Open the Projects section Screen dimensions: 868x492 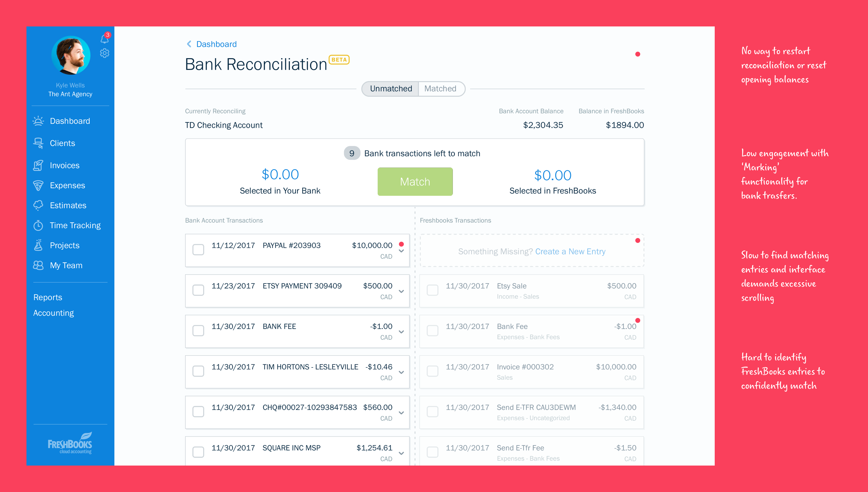64,245
